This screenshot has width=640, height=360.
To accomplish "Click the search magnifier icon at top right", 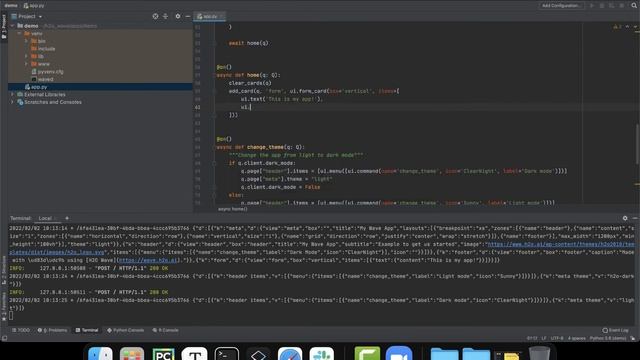I will (x=634, y=5).
